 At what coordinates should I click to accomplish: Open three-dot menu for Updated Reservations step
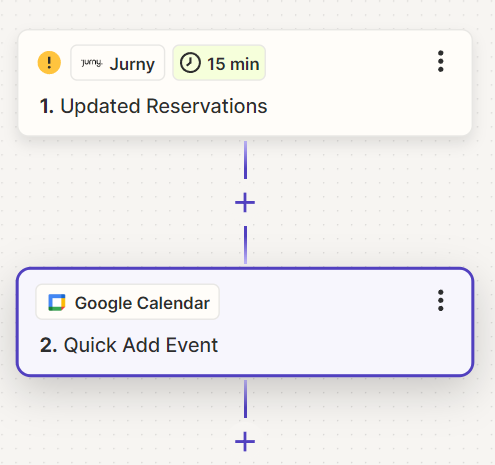(x=441, y=61)
